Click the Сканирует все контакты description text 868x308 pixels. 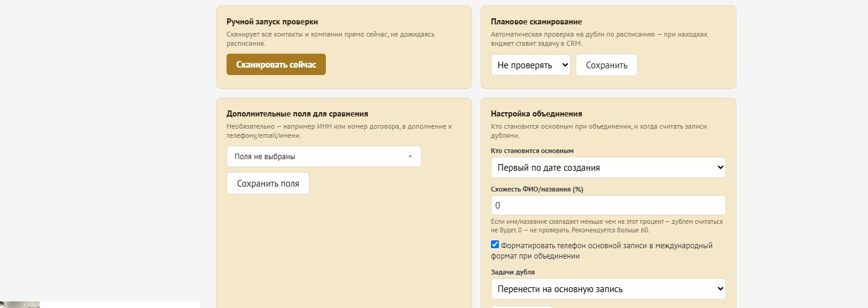point(331,39)
